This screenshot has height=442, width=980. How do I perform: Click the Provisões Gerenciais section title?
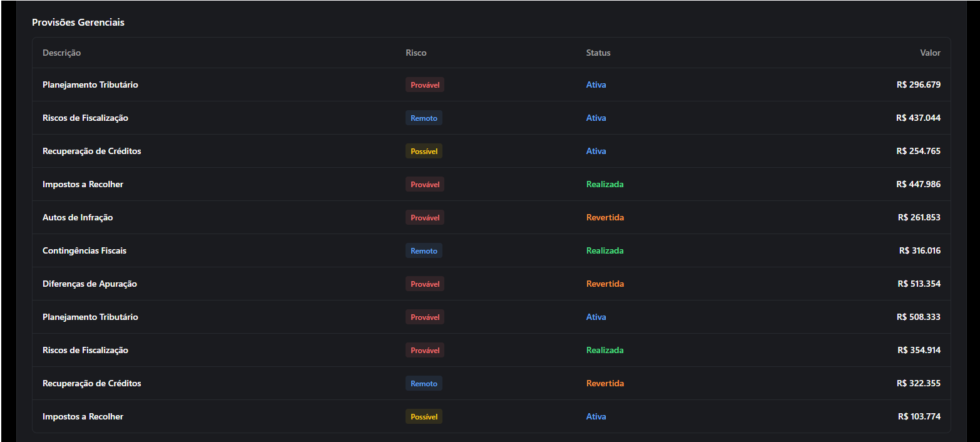click(78, 23)
